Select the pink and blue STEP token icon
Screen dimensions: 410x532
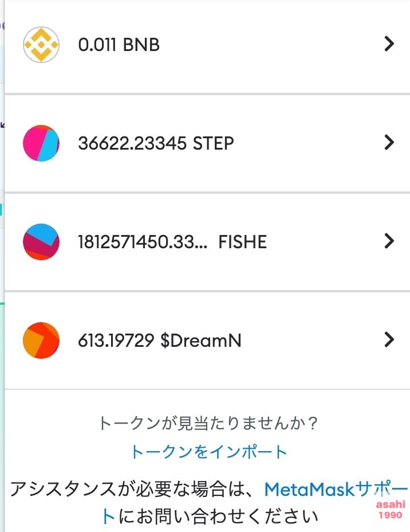[x=41, y=143]
